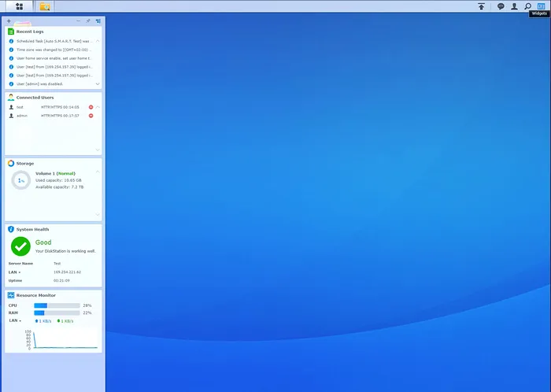Click the resource usage line graph
The height and width of the screenshot is (392, 551).
61,340
